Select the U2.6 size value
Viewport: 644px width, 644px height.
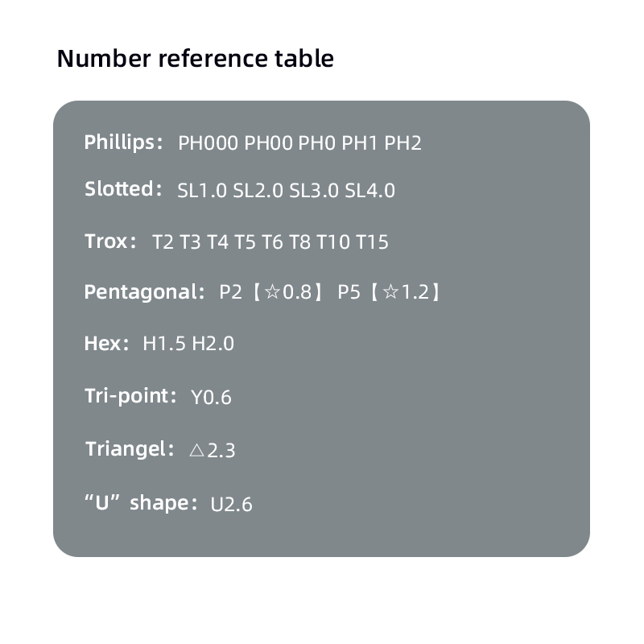pos(232,504)
